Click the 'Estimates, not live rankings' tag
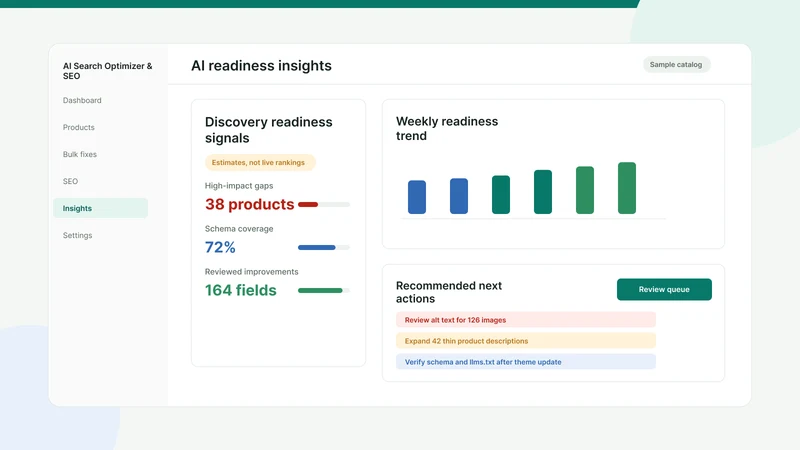Viewport: 800px width, 450px height. [x=260, y=163]
